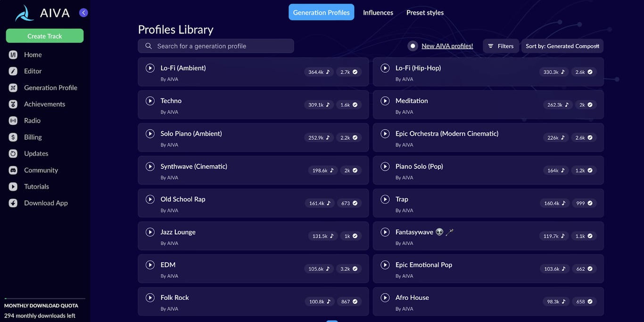Open the Sort by Generated Compositions dropdown
This screenshot has width=644, height=322.
coord(562,46)
